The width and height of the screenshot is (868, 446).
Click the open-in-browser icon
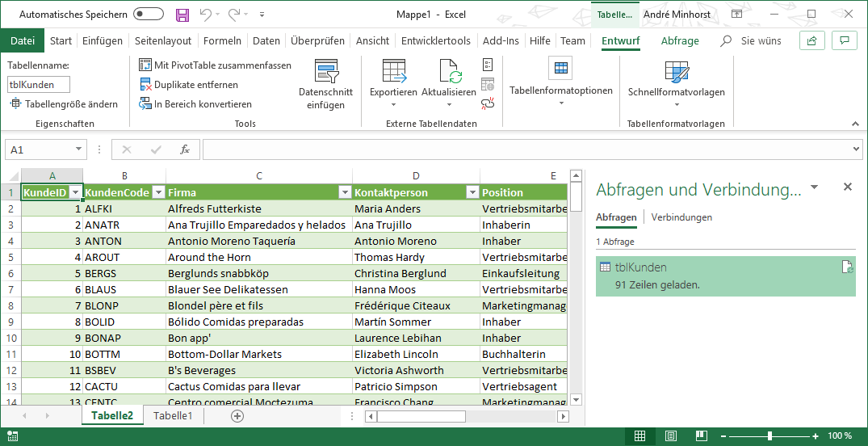[x=488, y=84]
